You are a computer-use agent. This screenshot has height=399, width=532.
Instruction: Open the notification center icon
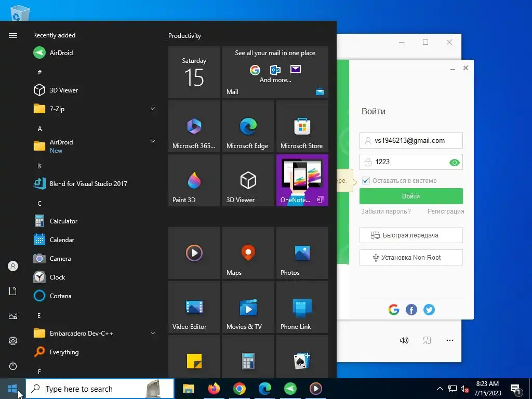pos(516,389)
